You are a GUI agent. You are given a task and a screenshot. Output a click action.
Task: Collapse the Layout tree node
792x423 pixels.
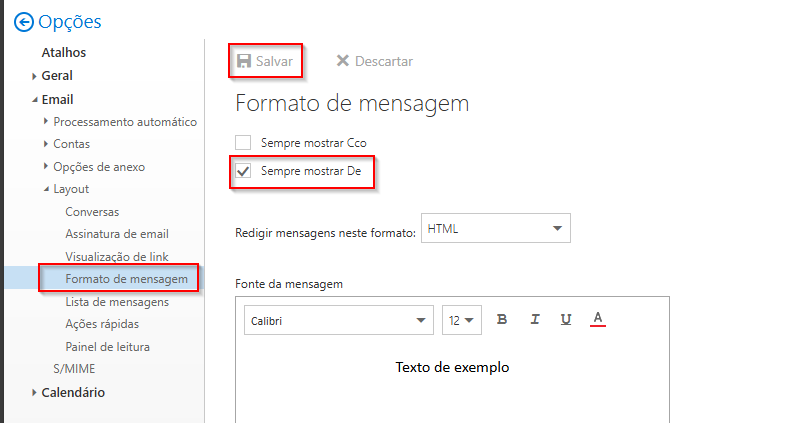point(46,189)
